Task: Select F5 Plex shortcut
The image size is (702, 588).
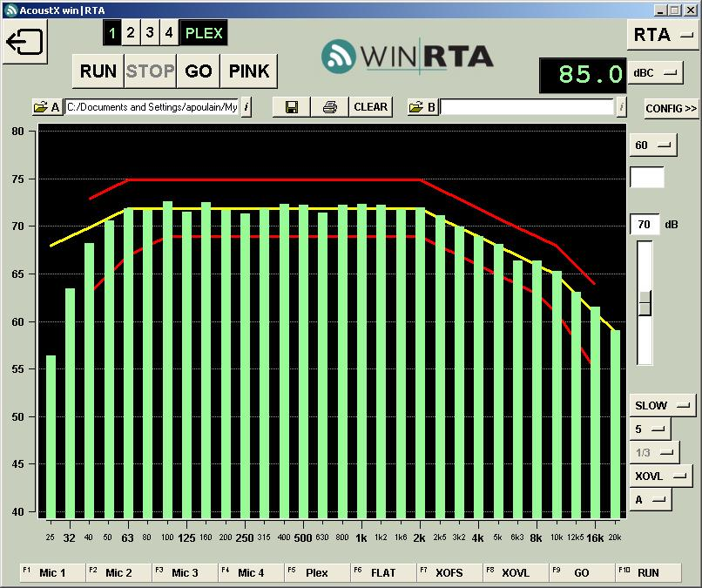Action: click(317, 572)
